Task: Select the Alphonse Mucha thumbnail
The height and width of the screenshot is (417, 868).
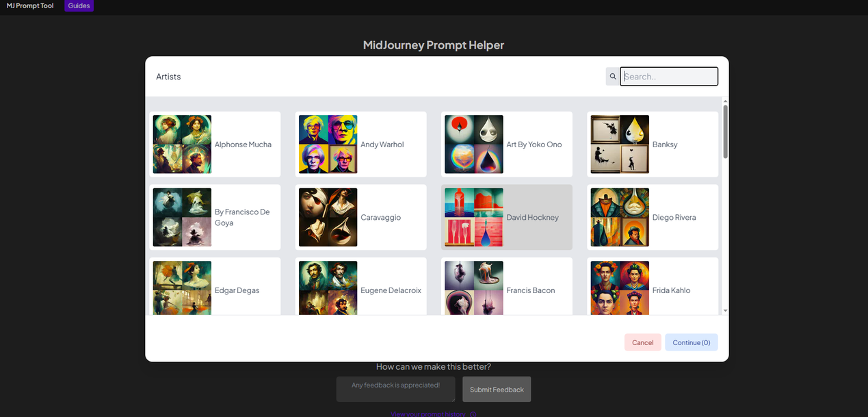Action: (182, 144)
